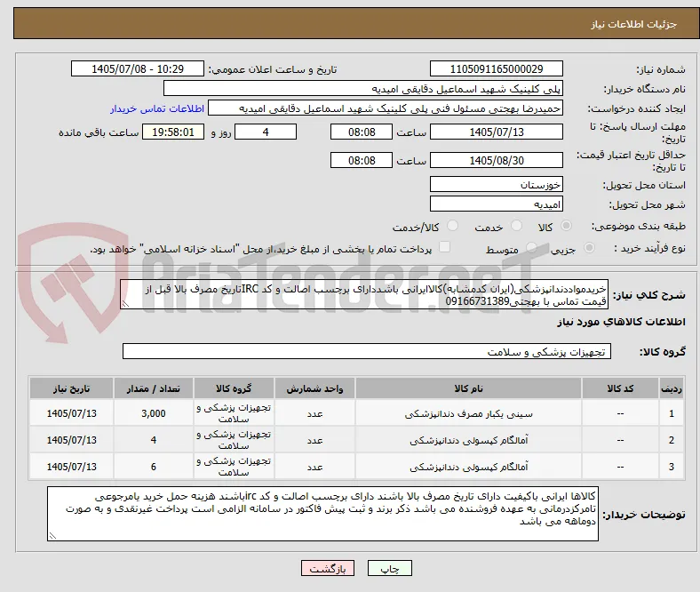Click the واحد شمارش column header
This screenshot has width=700, height=592.
pos(314,388)
